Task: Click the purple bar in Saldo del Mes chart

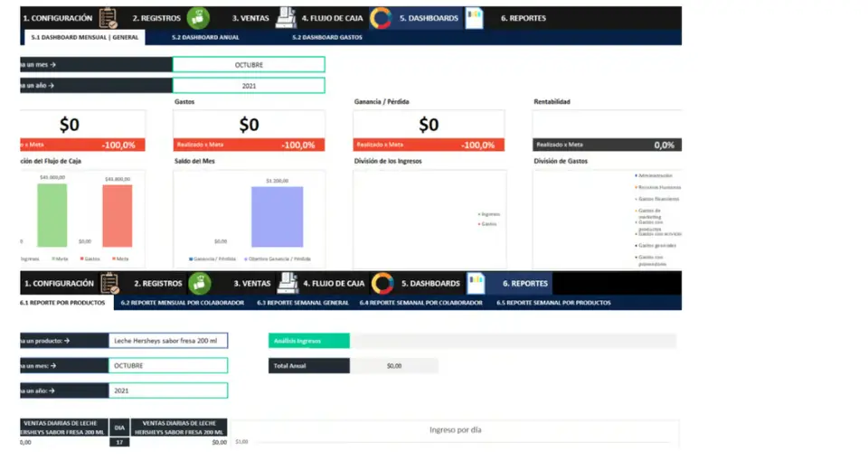Action: [277, 217]
